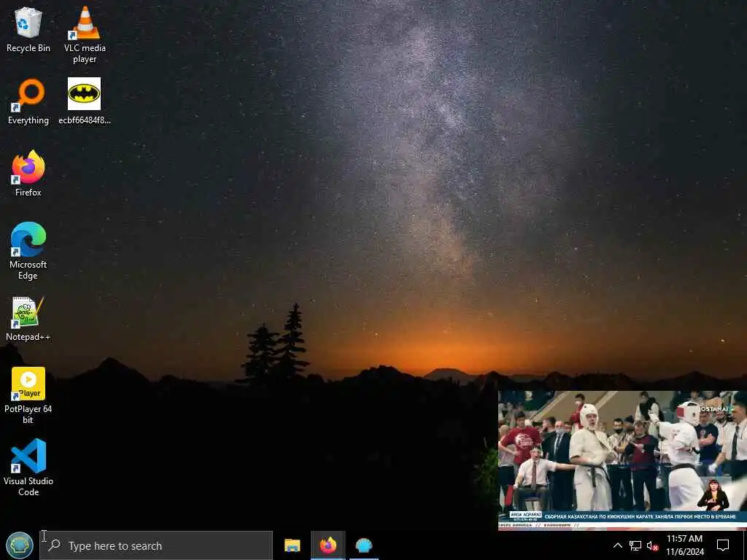Image resolution: width=747 pixels, height=560 pixels.
Task: Launch Notepad++ desktop shortcut
Action: point(28,319)
